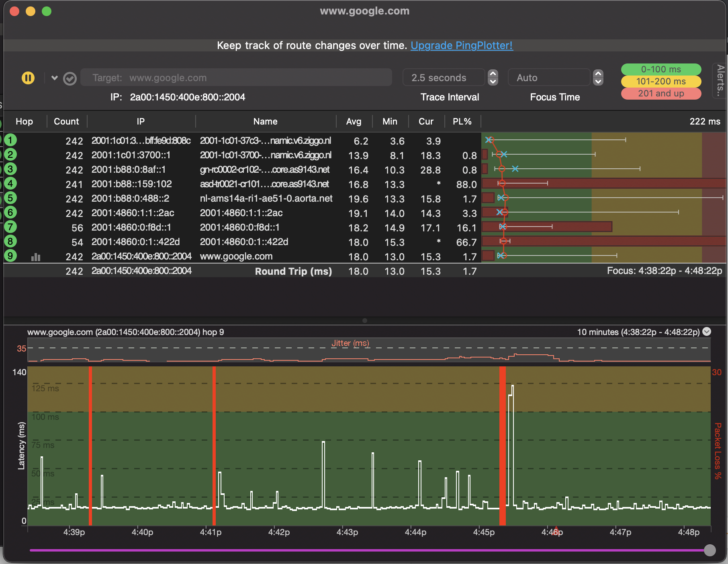Click hop 9 green circle icon
The height and width of the screenshot is (564, 728).
[10, 256]
